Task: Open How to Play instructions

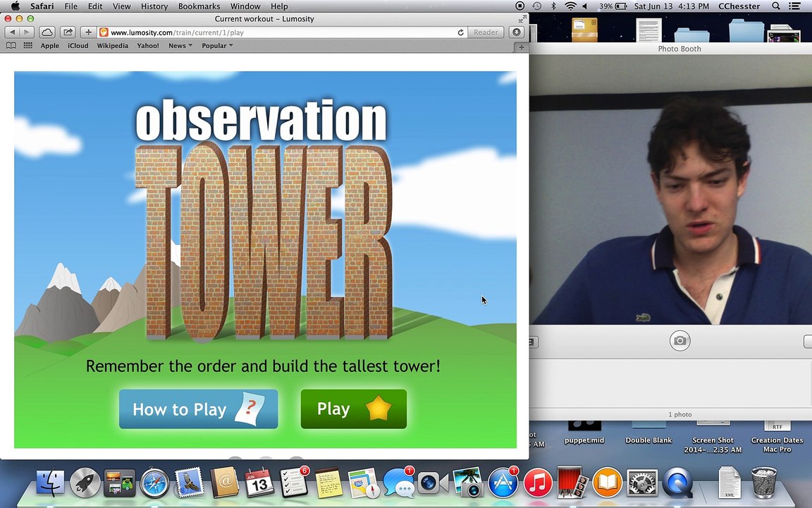Action: coord(198,409)
